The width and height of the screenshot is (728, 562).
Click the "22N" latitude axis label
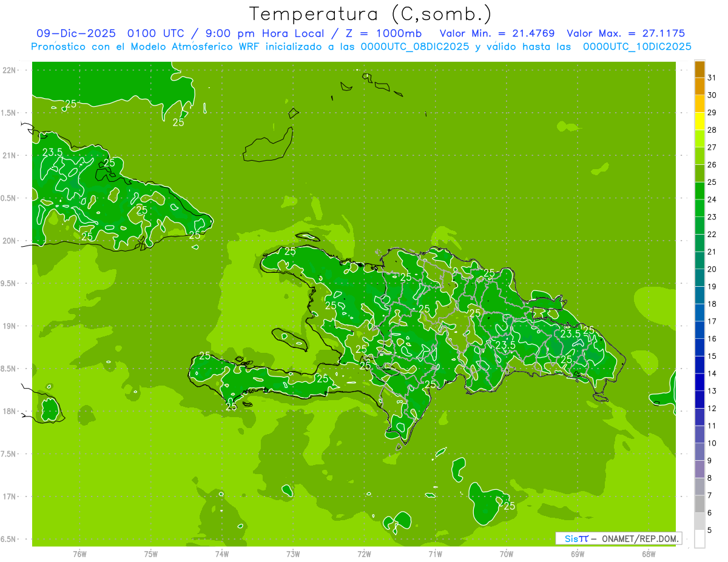coord(8,70)
